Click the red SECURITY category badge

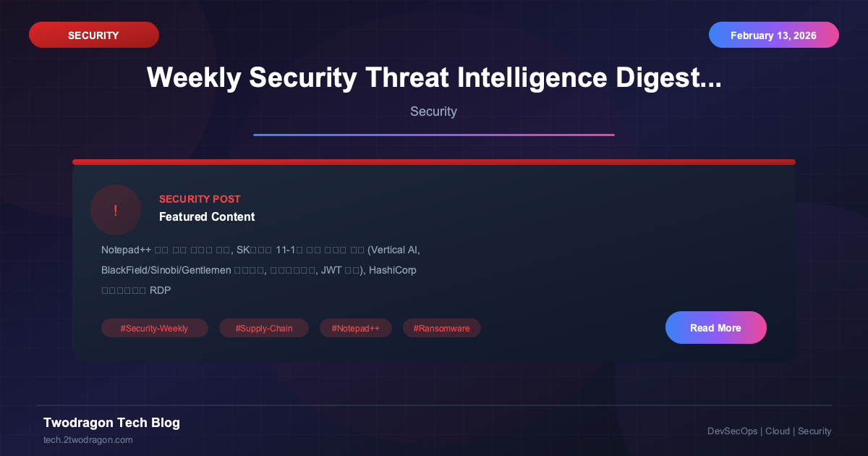click(x=93, y=35)
